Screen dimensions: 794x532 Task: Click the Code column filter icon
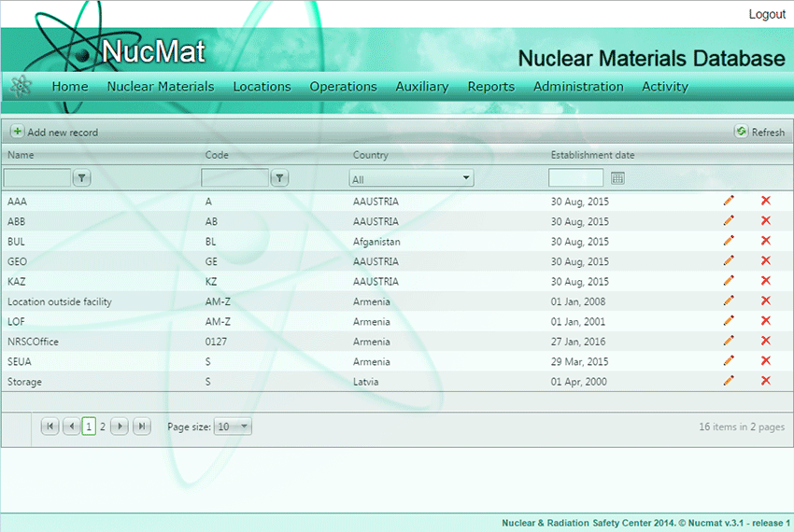click(x=279, y=177)
